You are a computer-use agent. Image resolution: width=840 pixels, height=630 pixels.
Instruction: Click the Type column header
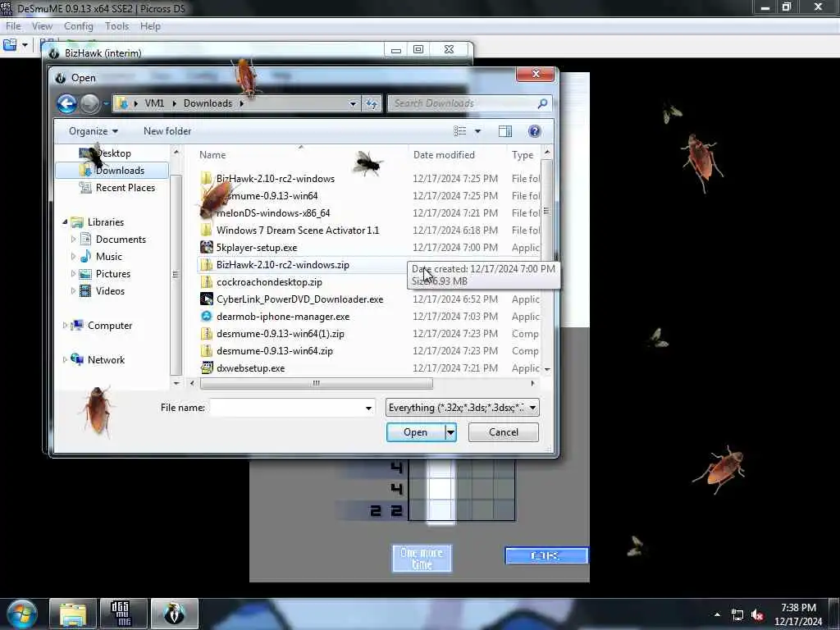(523, 155)
